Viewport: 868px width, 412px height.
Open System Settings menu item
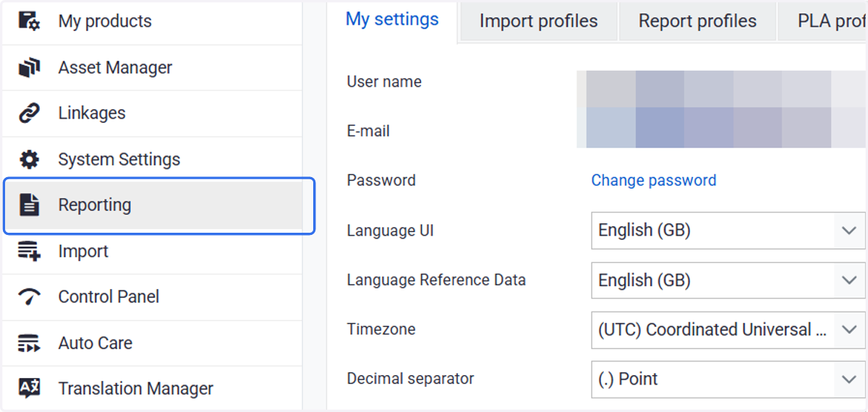[152, 160]
